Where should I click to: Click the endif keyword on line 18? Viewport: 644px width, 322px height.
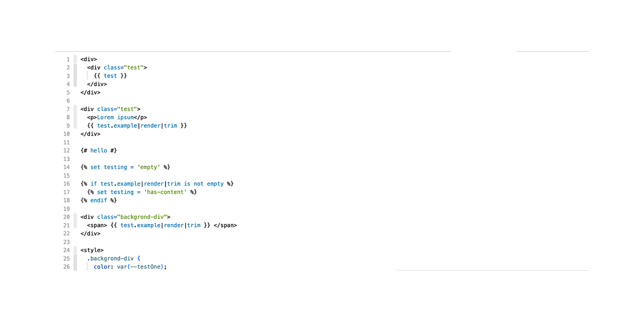click(x=98, y=200)
